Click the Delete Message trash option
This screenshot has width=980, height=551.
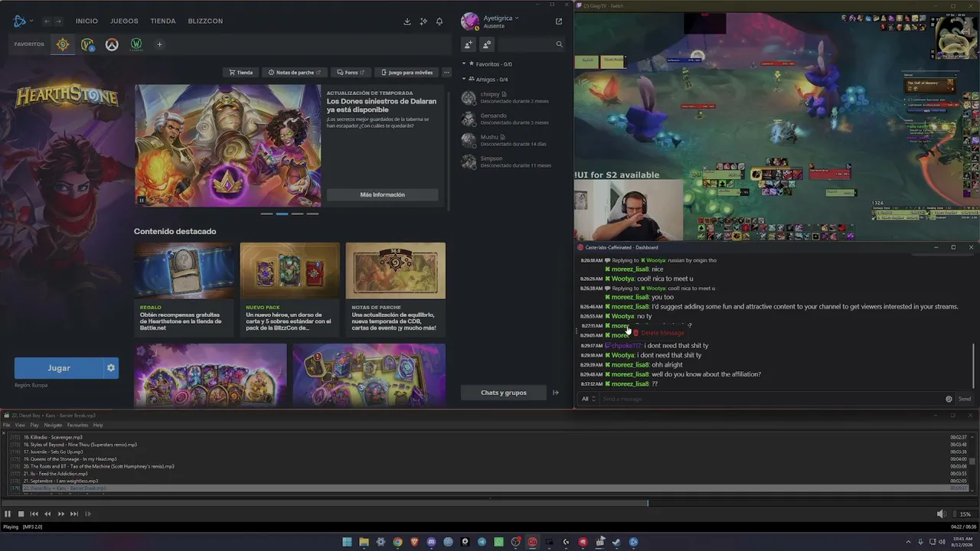pos(658,333)
